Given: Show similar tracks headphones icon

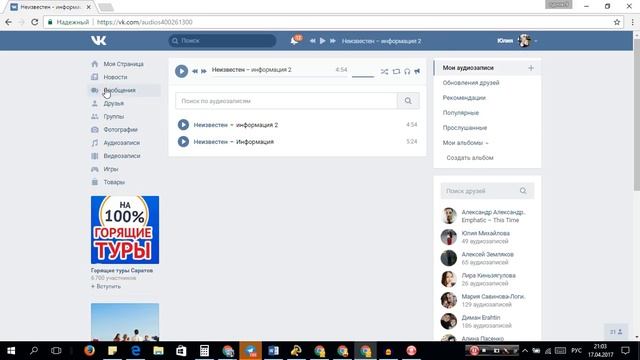Looking at the screenshot, I should (x=407, y=71).
